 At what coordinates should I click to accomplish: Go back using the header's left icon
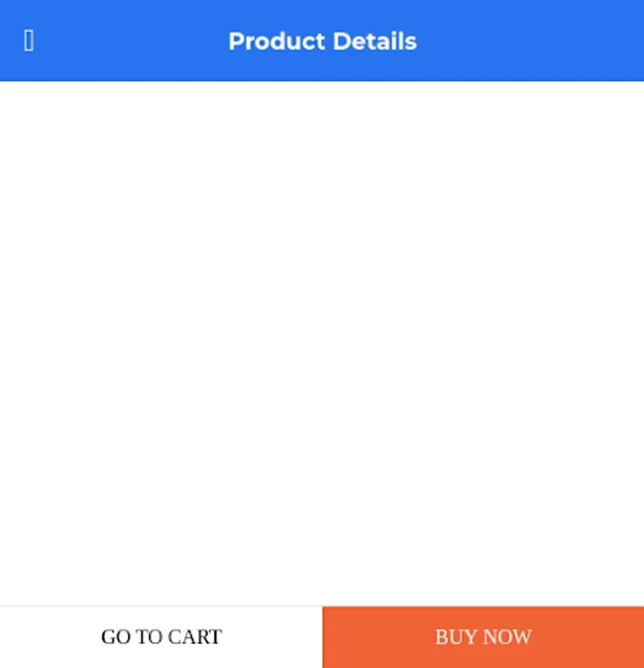(29, 41)
